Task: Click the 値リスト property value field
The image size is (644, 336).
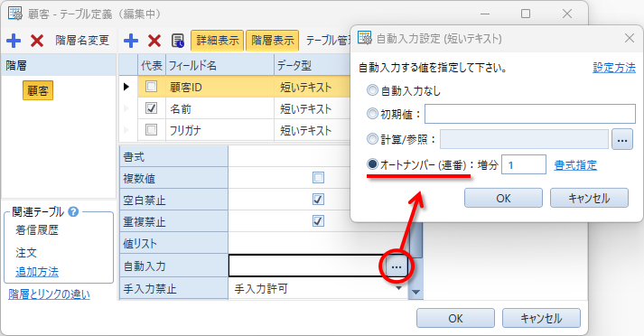Action: click(x=318, y=243)
